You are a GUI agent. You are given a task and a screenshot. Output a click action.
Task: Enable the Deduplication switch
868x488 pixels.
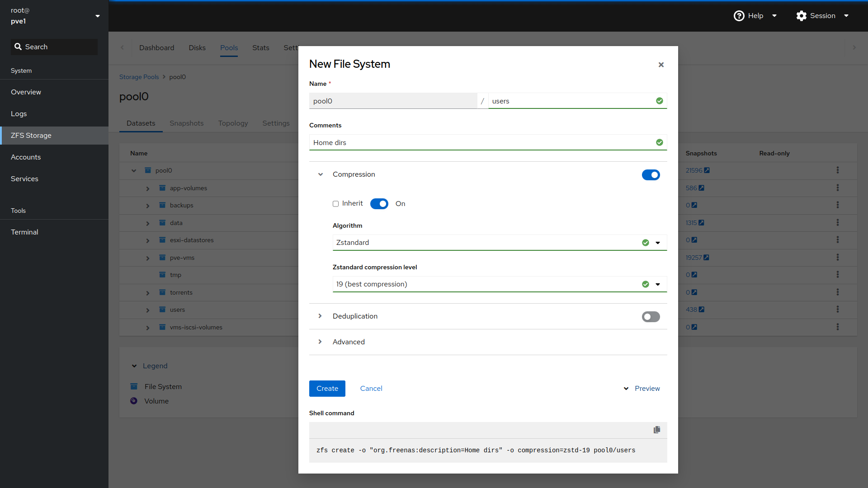651,317
